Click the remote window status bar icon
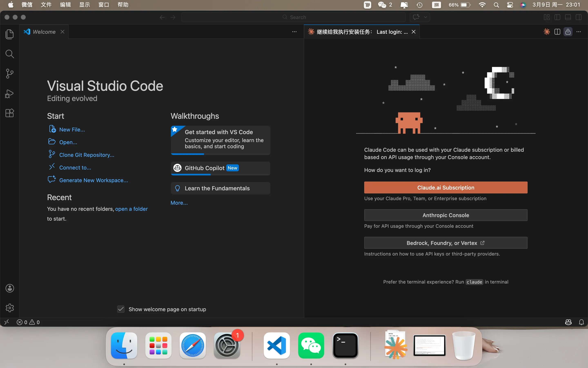Viewport: 588px width, 368px height. coord(7,322)
